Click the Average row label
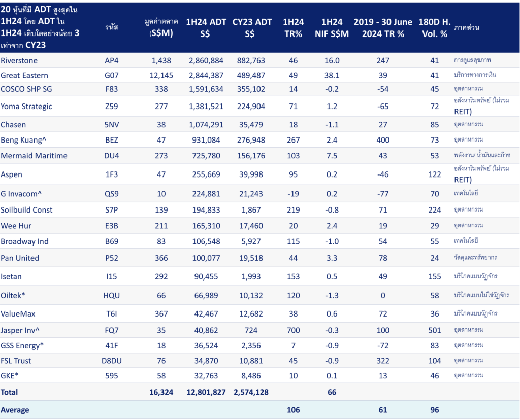The width and height of the screenshot is (520, 420). coord(15,410)
